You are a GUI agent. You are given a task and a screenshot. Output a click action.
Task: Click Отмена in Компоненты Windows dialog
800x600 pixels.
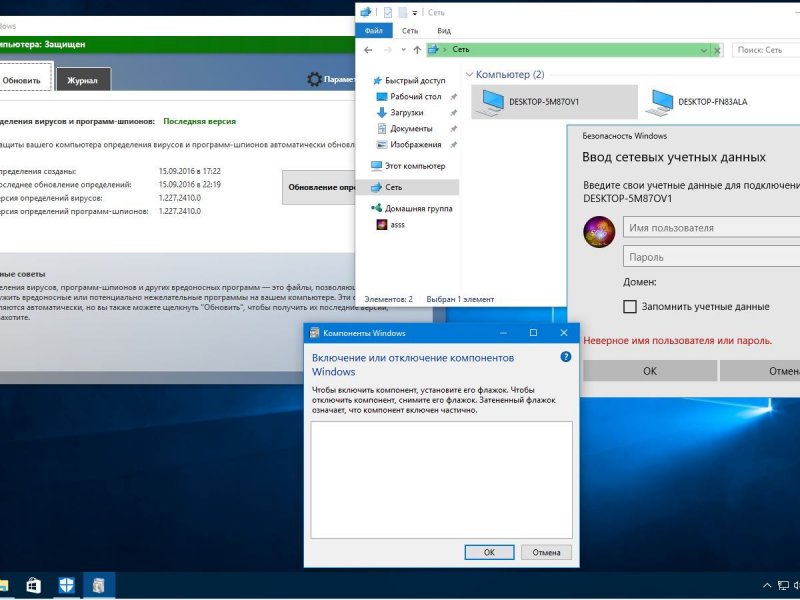(546, 552)
